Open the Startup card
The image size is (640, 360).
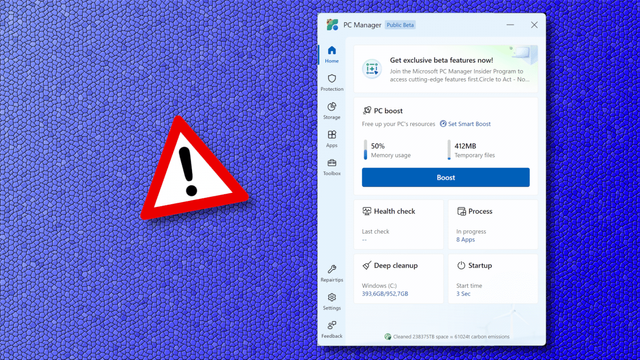(493, 279)
